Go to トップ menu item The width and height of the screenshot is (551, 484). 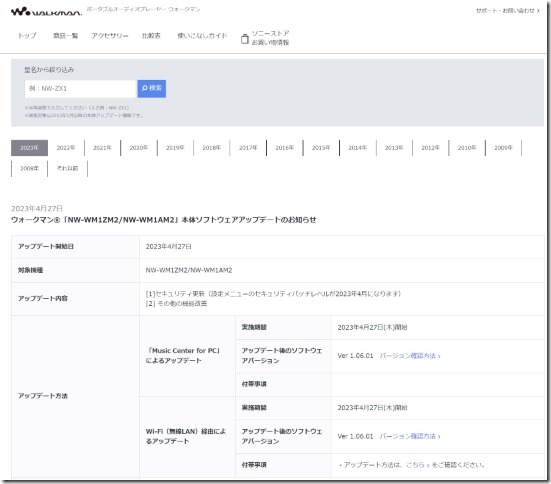[27, 36]
